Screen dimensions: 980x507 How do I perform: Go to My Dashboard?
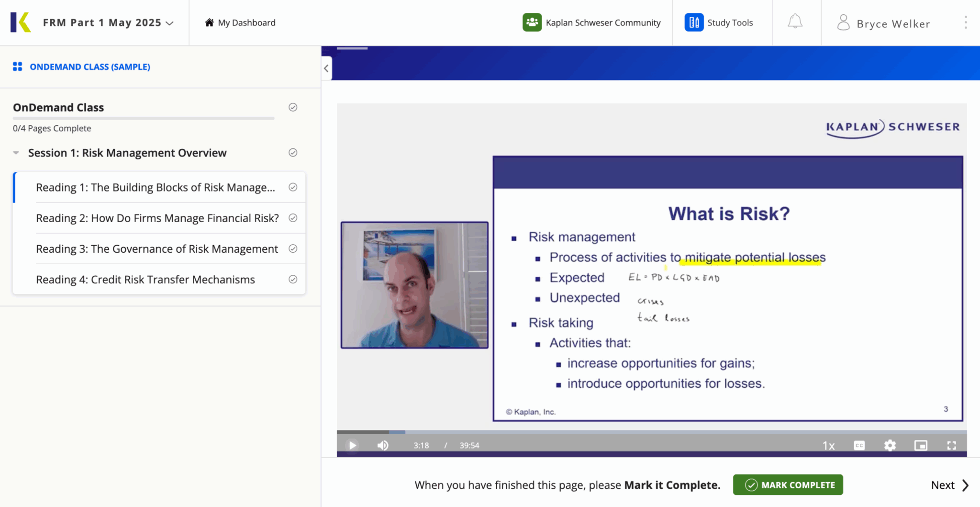[240, 23]
